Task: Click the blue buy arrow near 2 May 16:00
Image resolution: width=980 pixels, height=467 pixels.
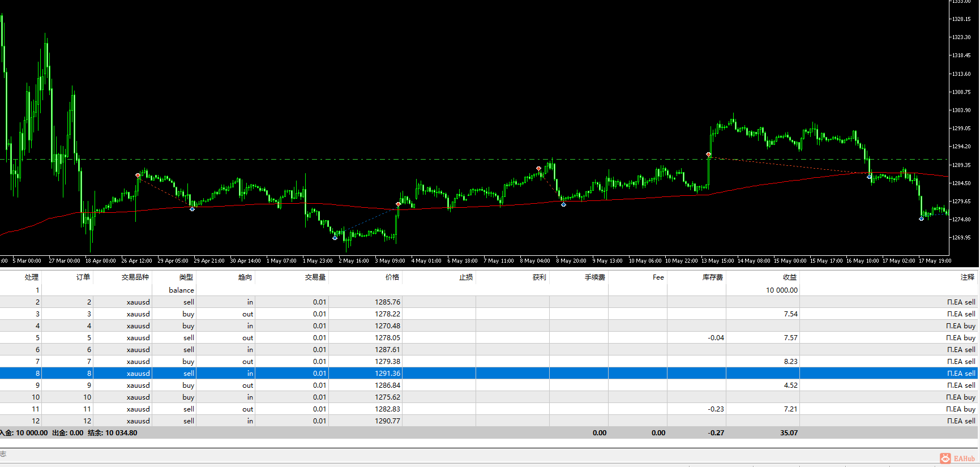Action: click(x=335, y=238)
